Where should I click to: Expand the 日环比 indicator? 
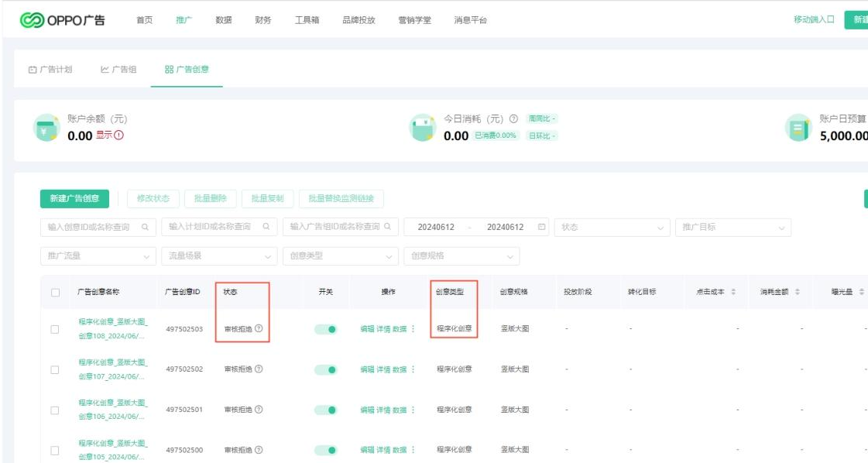click(541, 135)
